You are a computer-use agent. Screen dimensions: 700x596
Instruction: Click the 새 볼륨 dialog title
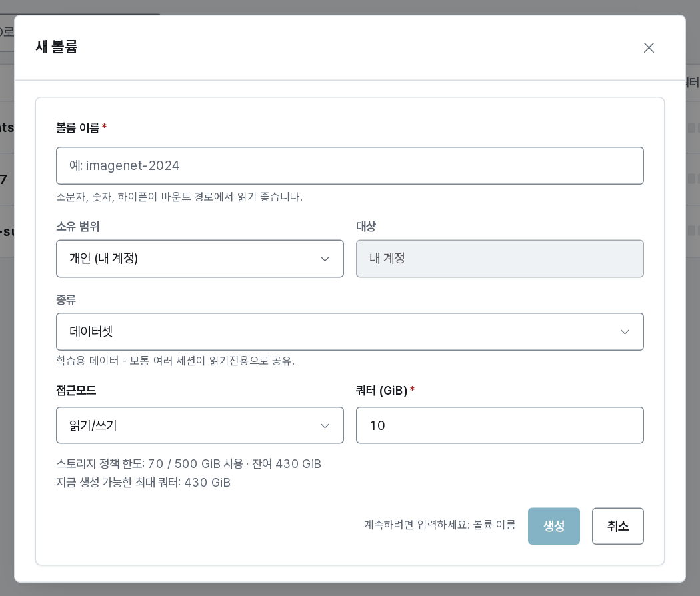[57, 47]
